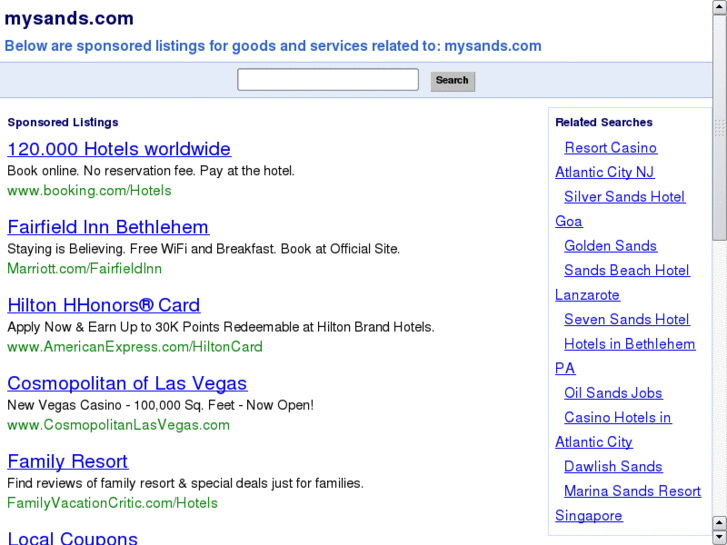The height and width of the screenshot is (545, 727).
Task: Select Oil Sands Jobs related search
Action: tap(613, 393)
